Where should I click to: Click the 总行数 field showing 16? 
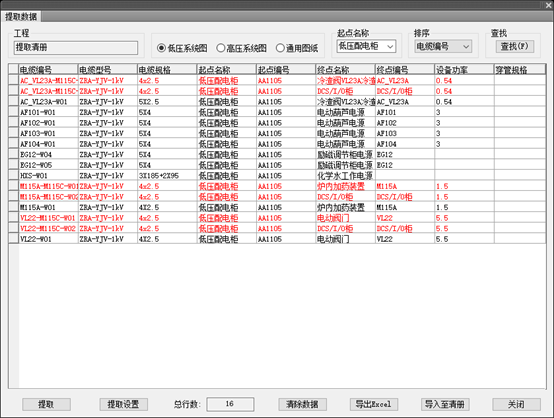pos(230,404)
